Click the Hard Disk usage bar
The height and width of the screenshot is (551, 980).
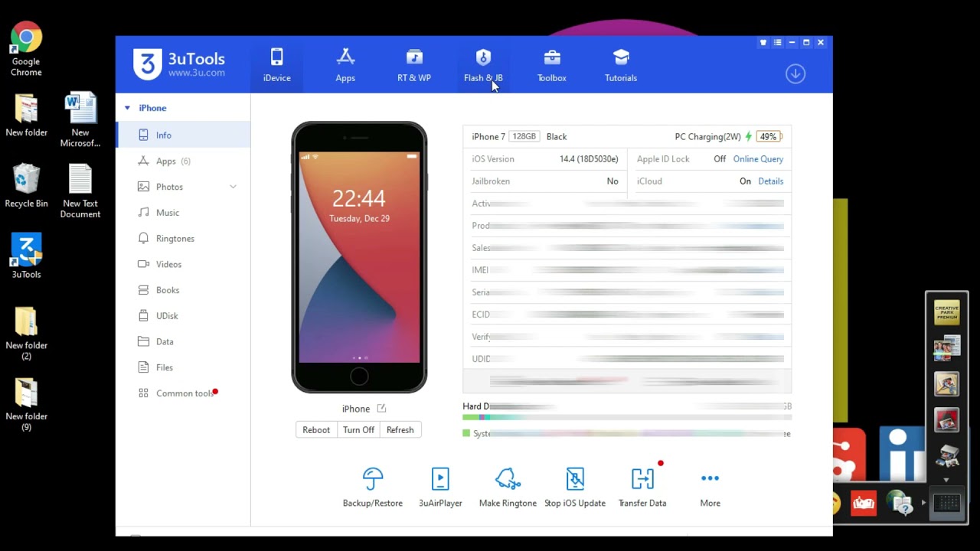(x=627, y=417)
